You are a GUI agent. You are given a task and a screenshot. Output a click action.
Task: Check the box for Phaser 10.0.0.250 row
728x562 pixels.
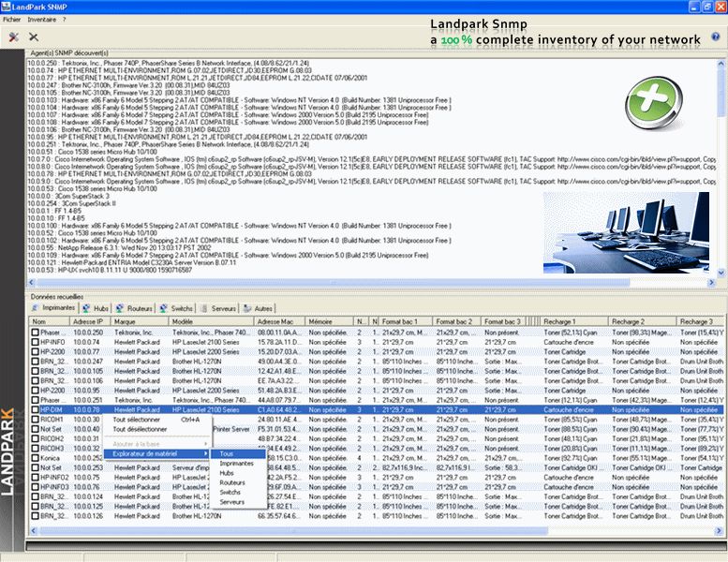tap(35, 333)
